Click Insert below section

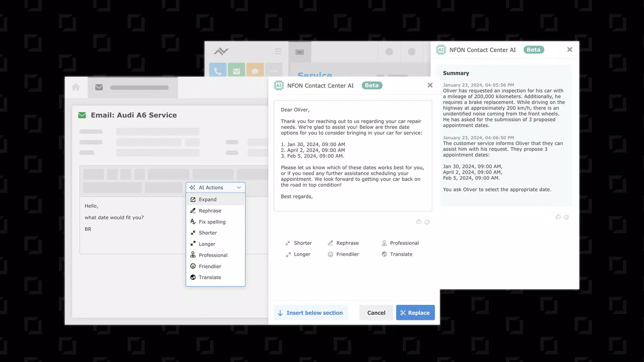click(311, 313)
